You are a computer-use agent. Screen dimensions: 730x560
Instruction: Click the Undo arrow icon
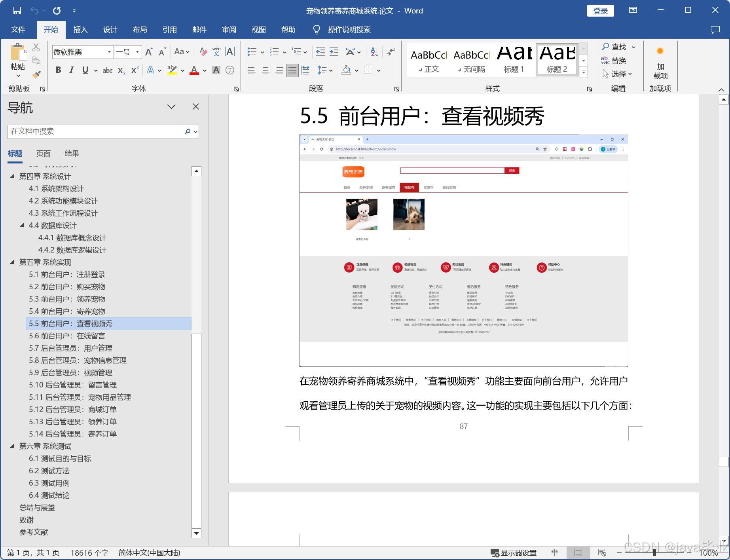coord(34,11)
